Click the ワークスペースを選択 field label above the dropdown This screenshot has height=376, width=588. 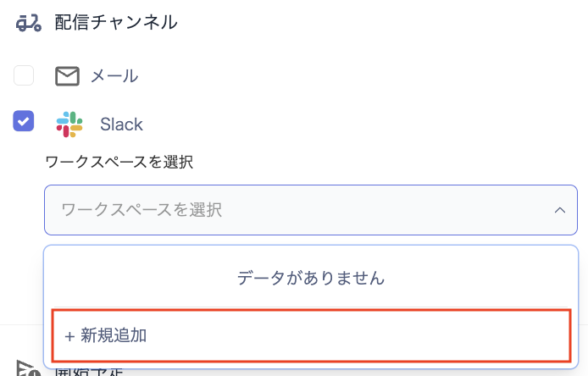pos(119,161)
